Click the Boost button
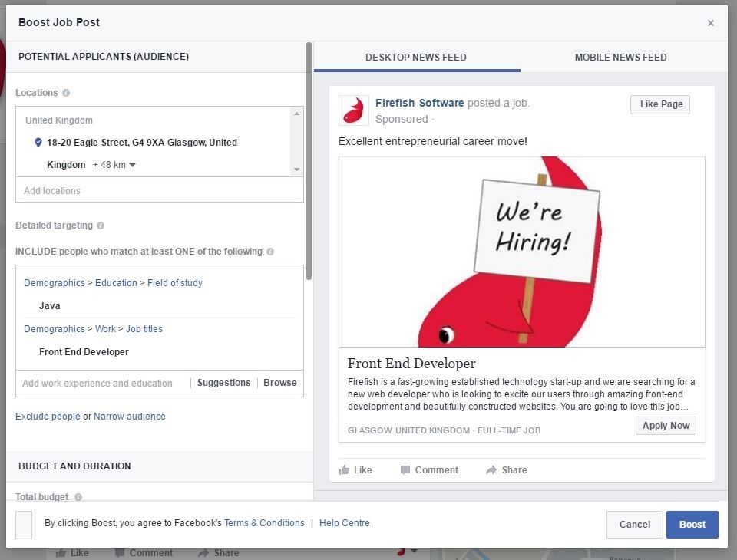Viewport: 737px width, 560px height. point(692,524)
